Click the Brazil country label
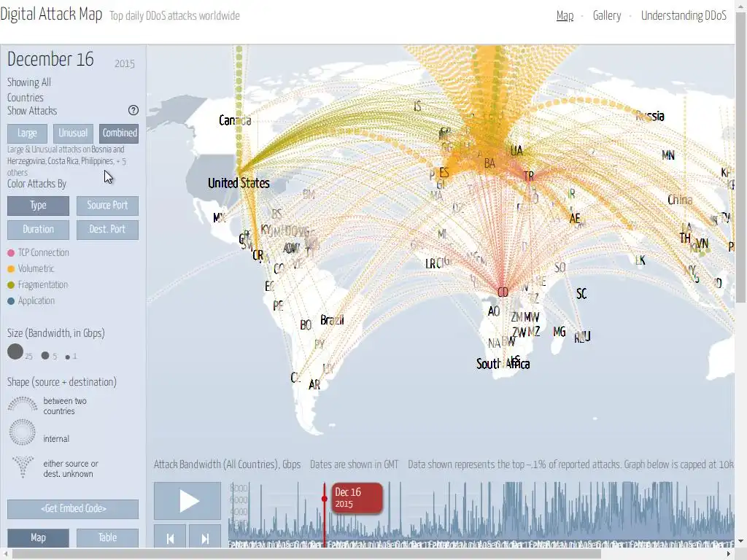 pyautogui.click(x=332, y=320)
